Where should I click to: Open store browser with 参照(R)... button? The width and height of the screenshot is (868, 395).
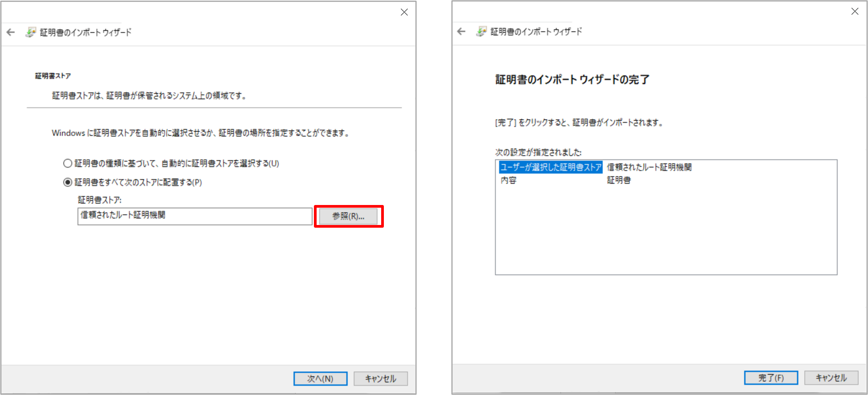click(x=349, y=216)
